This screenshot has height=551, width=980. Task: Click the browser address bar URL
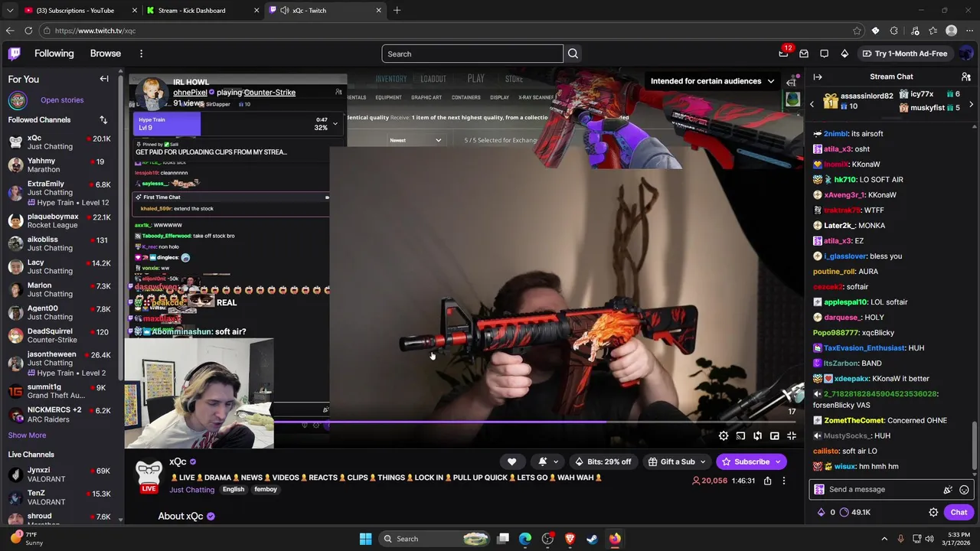95,31
